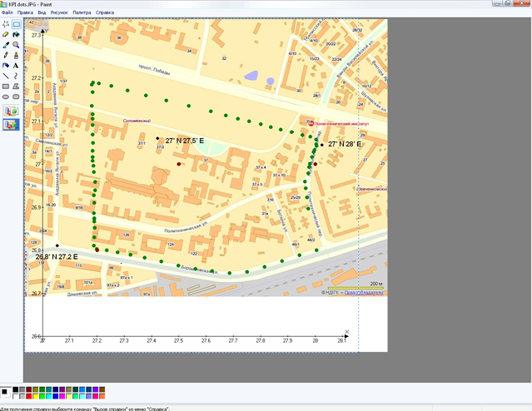Open the Правка menu
Viewport: 532px width, 411px height.
pos(25,12)
